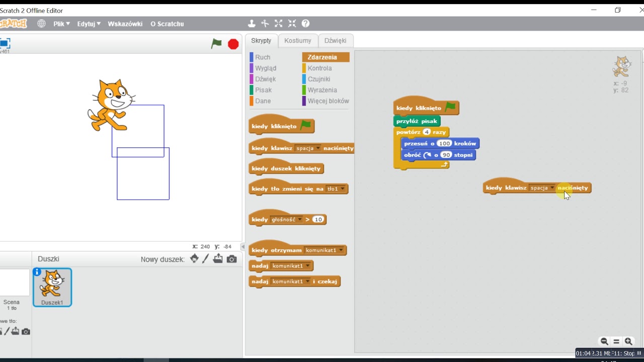Switch to the Skrypty tab

coord(261,41)
